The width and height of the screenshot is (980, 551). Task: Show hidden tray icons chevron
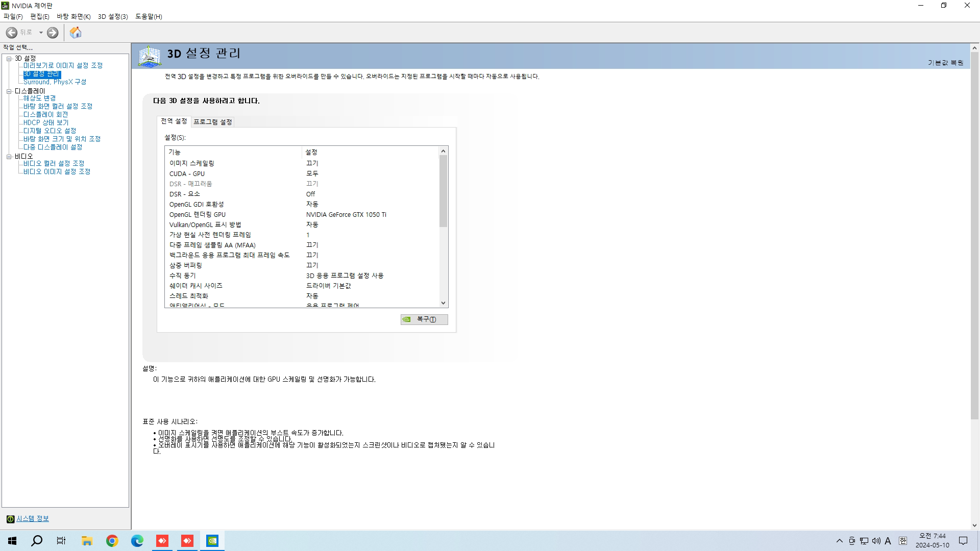pyautogui.click(x=839, y=541)
